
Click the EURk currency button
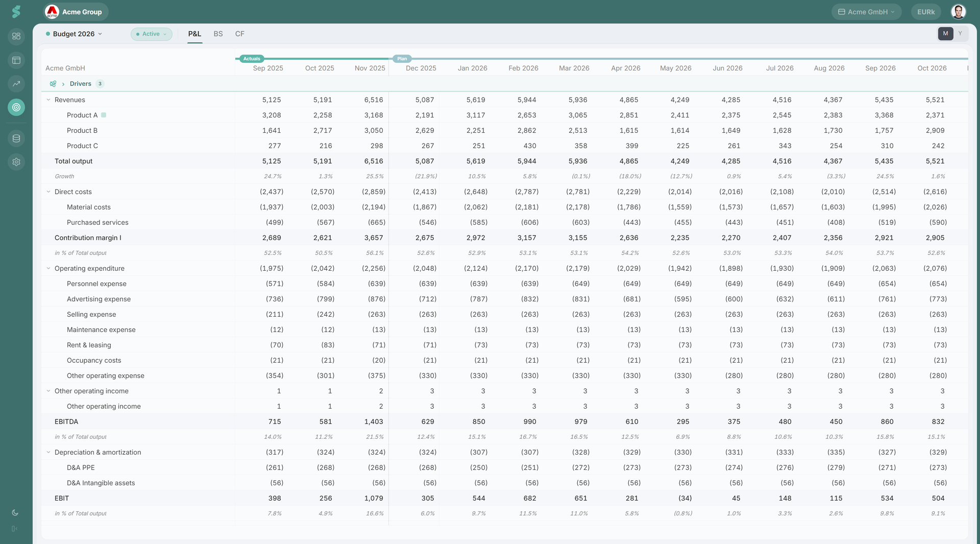(x=926, y=12)
